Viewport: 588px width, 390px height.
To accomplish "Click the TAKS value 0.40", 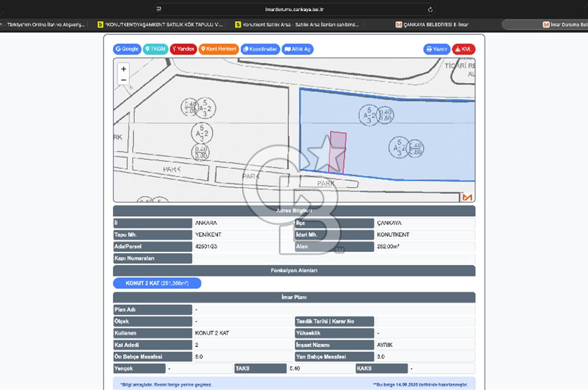I will [295, 369].
